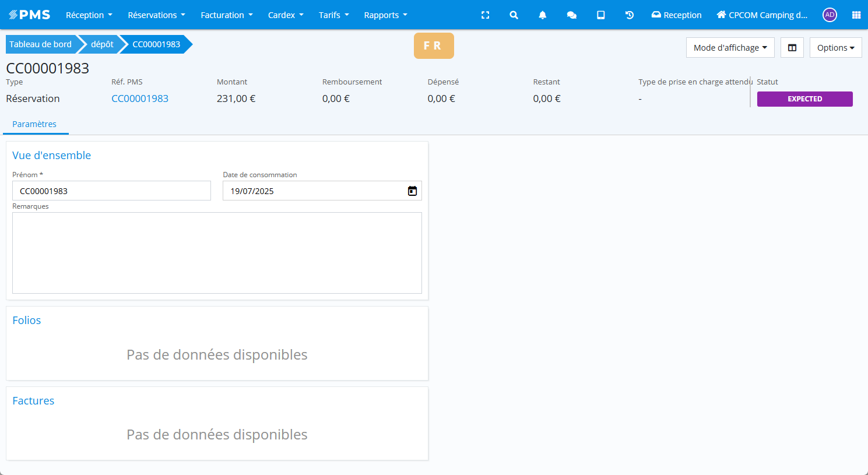868x475 pixels.
Task: Click the fullscreen expand icon
Action: tap(485, 15)
